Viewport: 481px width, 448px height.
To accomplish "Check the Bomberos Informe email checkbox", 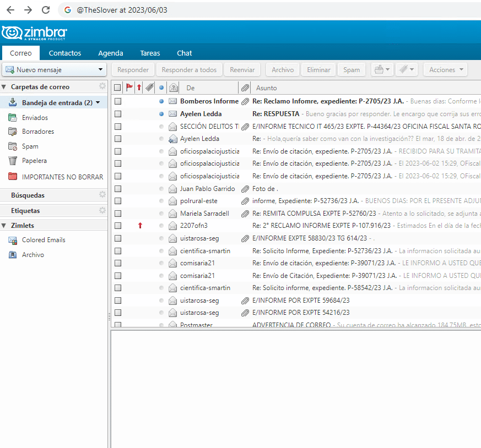I will (x=118, y=101).
